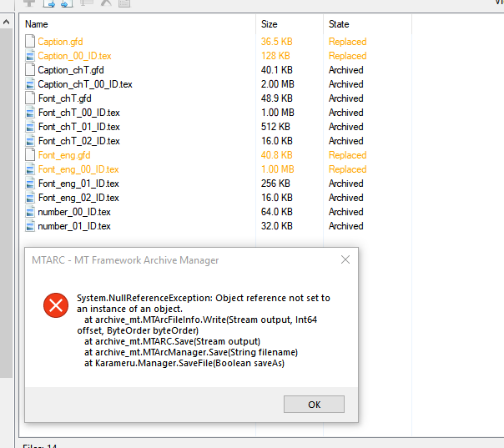
Task: Click the file icon beside Font_eng.gfd
Action: [30, 155]
